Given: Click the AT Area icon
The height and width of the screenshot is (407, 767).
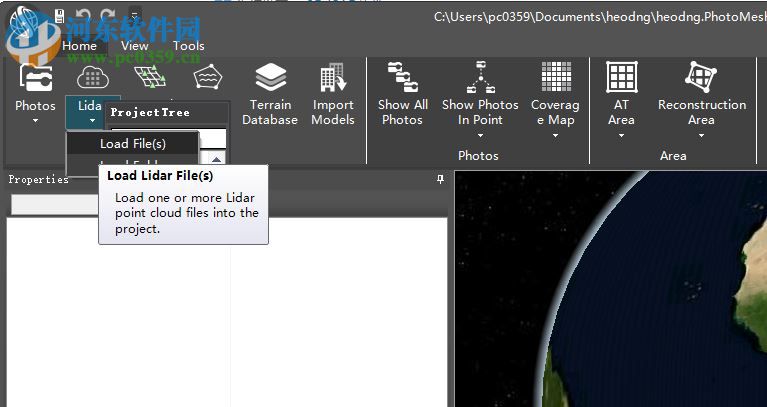Looking at the screenshot, I should tap(622, 77).
